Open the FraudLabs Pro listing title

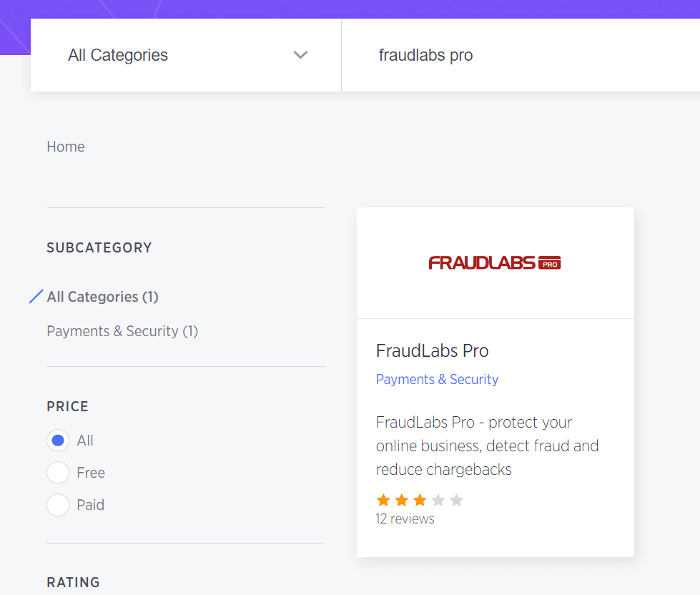432,350
